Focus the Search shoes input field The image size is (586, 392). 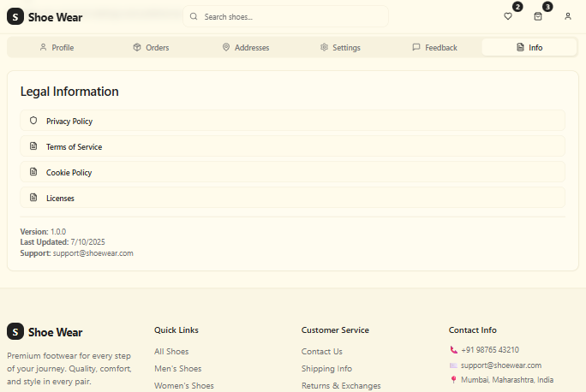pos(291,16)
